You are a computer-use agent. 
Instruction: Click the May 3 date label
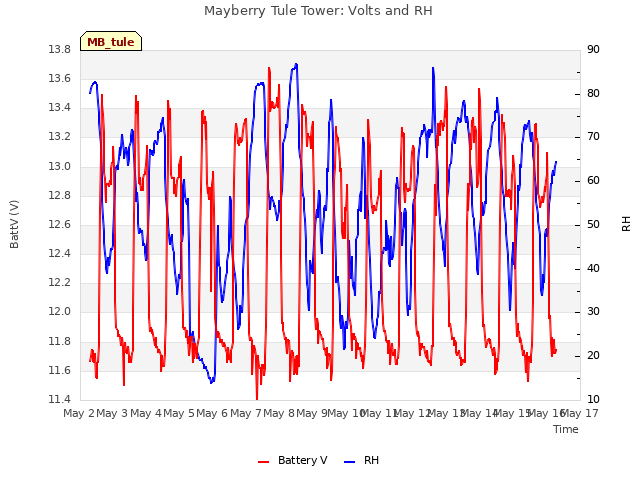point(112,413)
